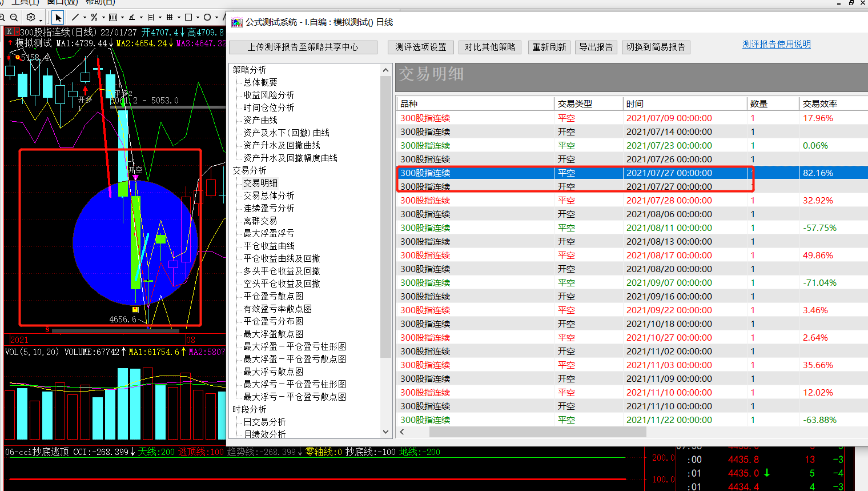
Task: Open dropdown arrow next to rectangle tool
Action: (x=198, y=18)
